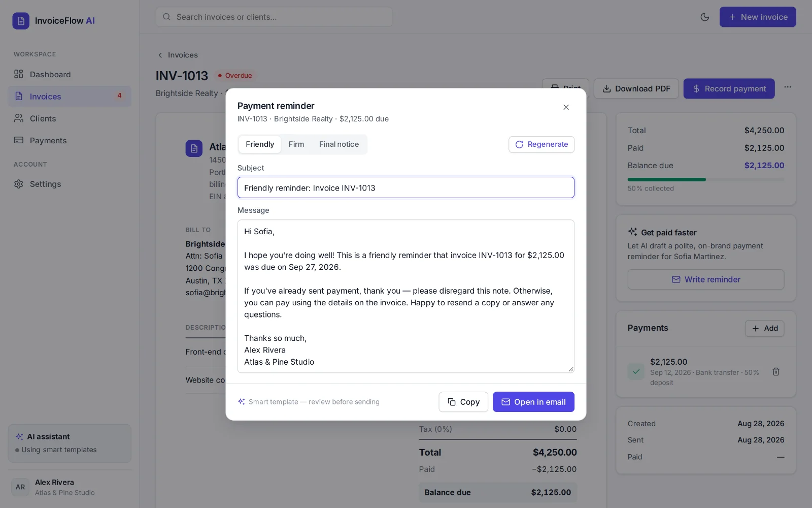Copy the reminder message
Screen dimensions: 812x508
tap(463, 402)
